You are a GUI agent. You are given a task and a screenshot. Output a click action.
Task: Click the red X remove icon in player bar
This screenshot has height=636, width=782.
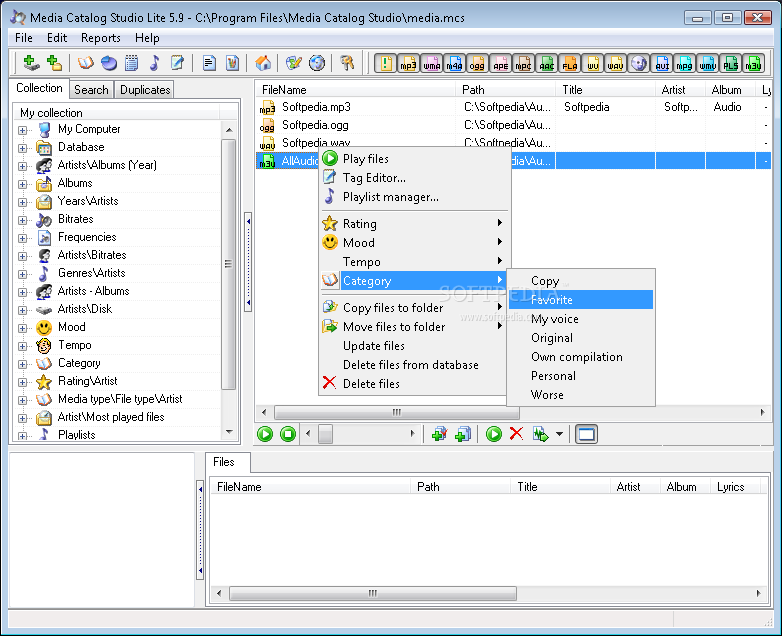click(517, 434)
